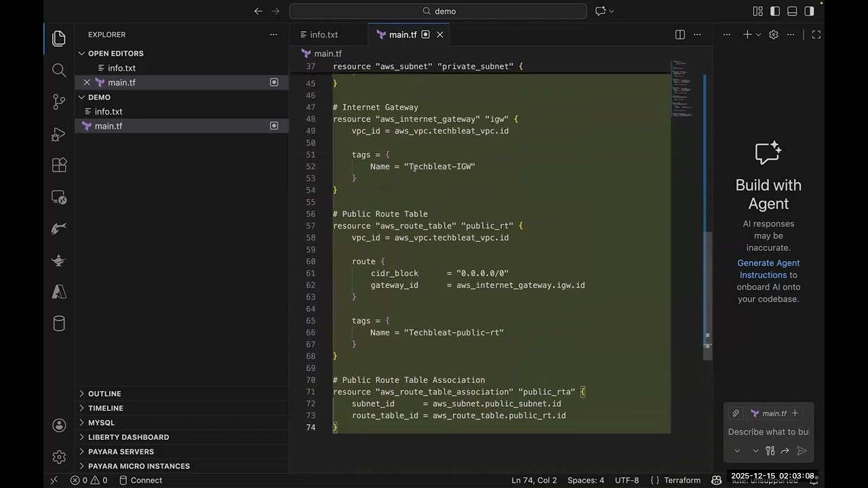The height and width of the screenshot is (488, 868).
Task: Configure tools with wrench icon in chat
Action: (x=770, y=451)
